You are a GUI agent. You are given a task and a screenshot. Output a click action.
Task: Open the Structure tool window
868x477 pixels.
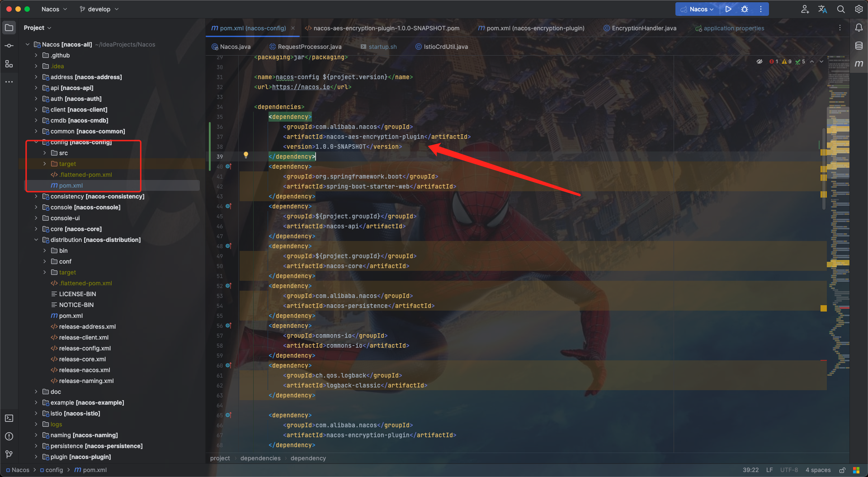[9, 64]
